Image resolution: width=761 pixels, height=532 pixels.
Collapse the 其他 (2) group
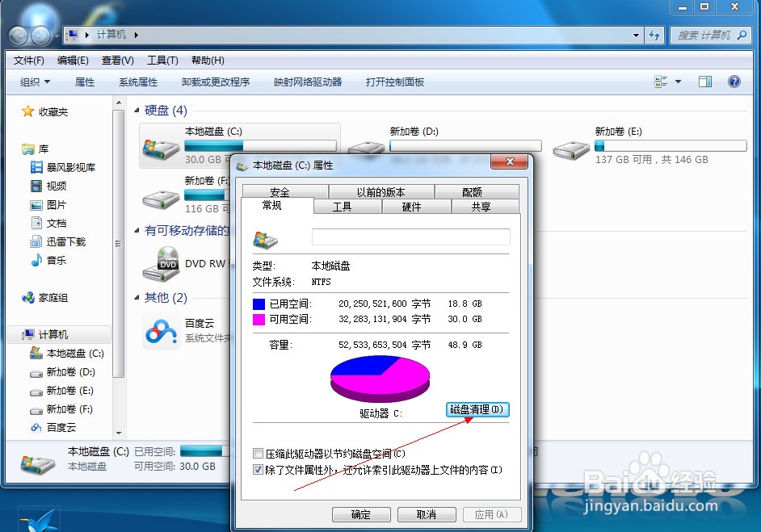137,297
